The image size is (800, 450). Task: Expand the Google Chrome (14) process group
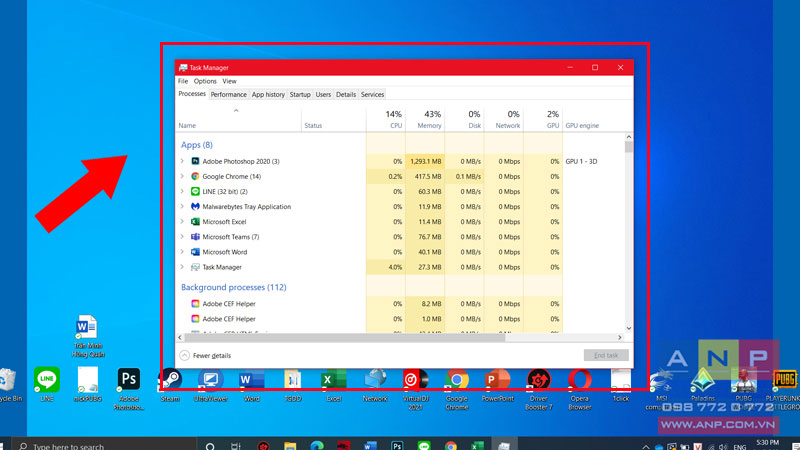pos(182,177)
